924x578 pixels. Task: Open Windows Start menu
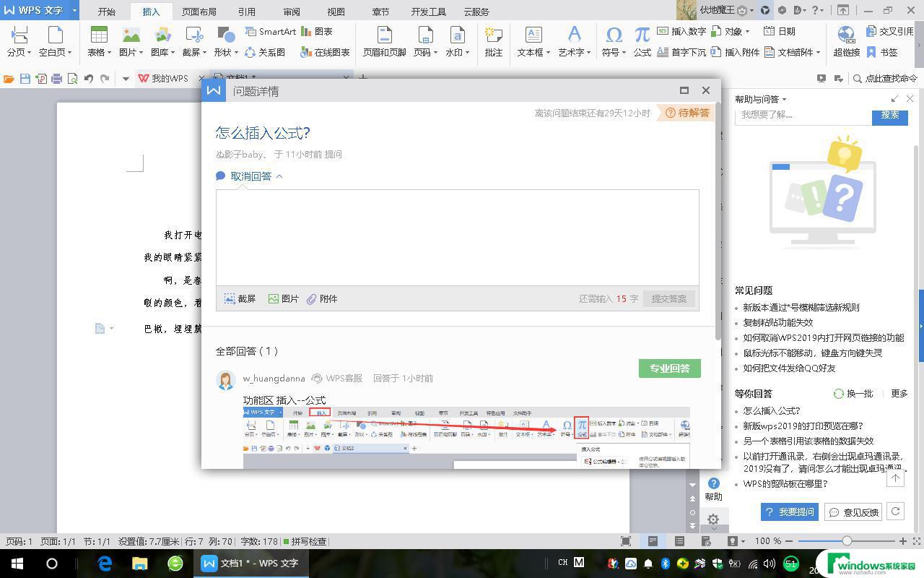(17, 564)
